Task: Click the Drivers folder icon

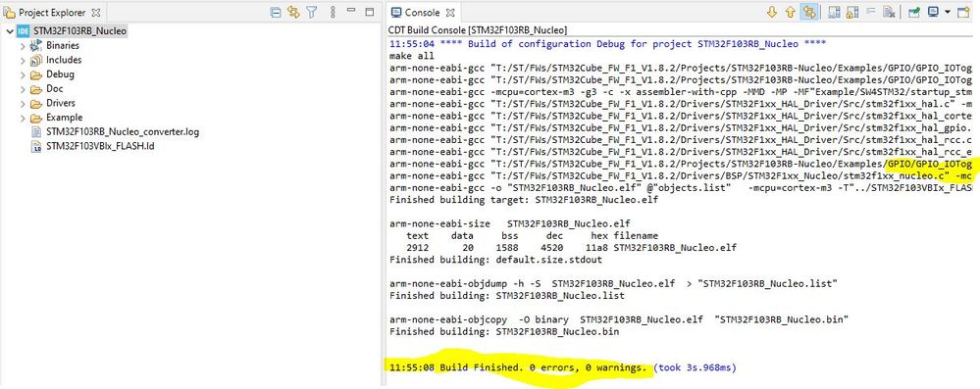Action: [36, 104]
